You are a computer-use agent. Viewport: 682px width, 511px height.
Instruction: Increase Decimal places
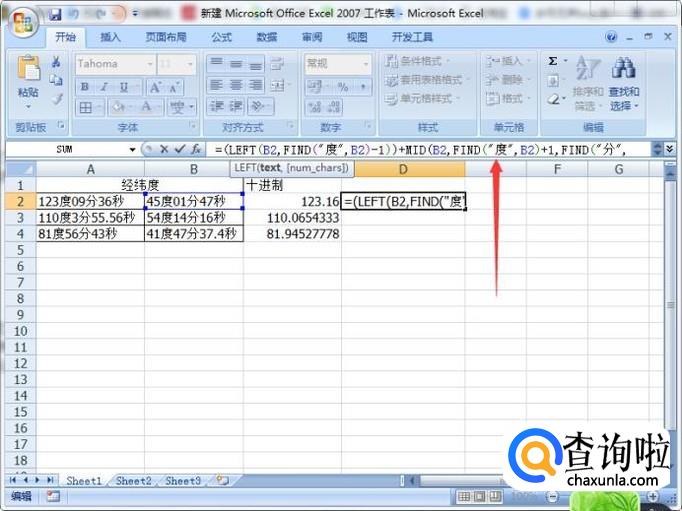tap(315, 107)
